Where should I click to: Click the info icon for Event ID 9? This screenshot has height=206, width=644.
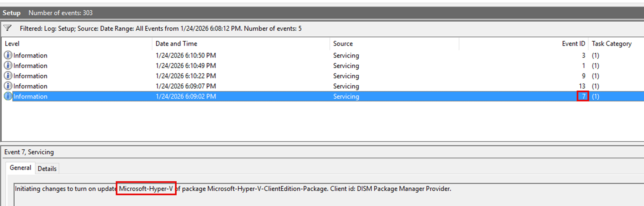click(8, 76)
